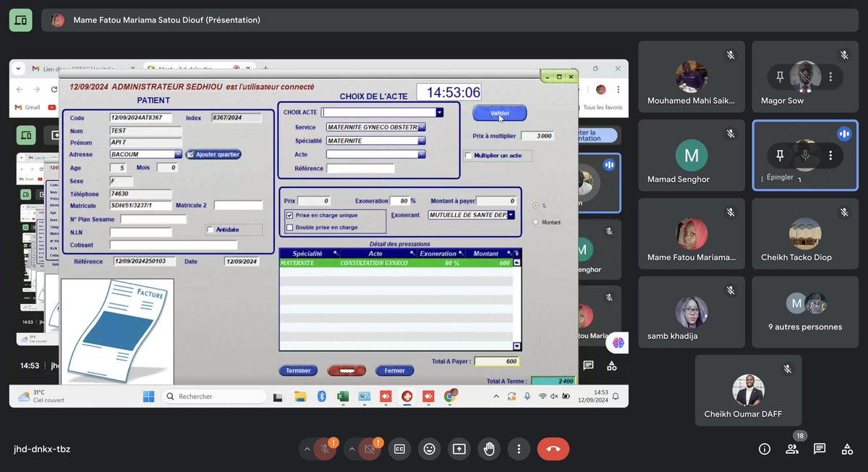Raise hand in the meeting

489,449
